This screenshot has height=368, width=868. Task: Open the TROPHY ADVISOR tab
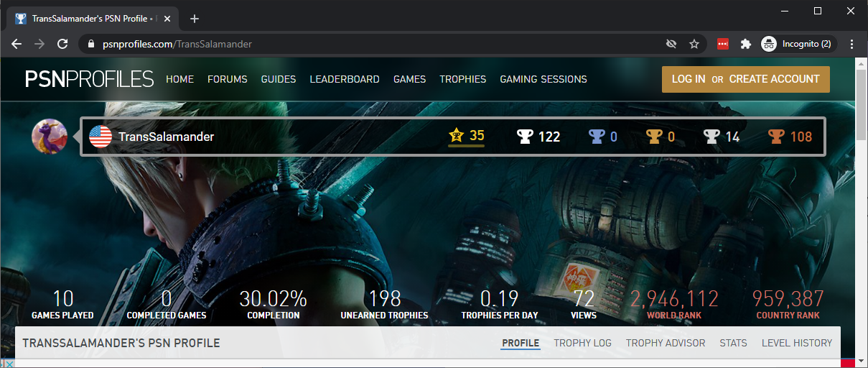click(x=666, y=343)
